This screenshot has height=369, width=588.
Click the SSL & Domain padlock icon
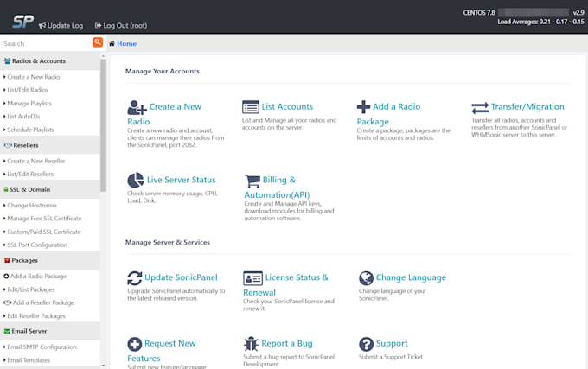coord(6,189)
